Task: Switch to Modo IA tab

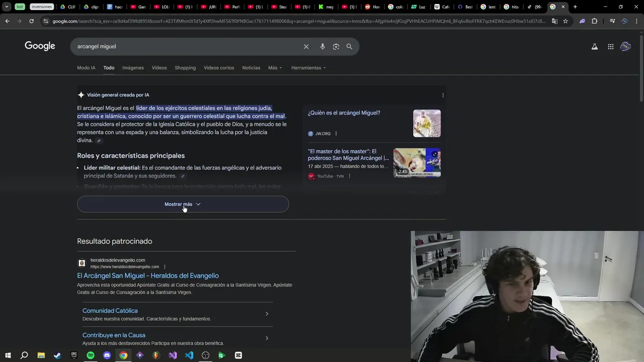Action: coord(86,68)
